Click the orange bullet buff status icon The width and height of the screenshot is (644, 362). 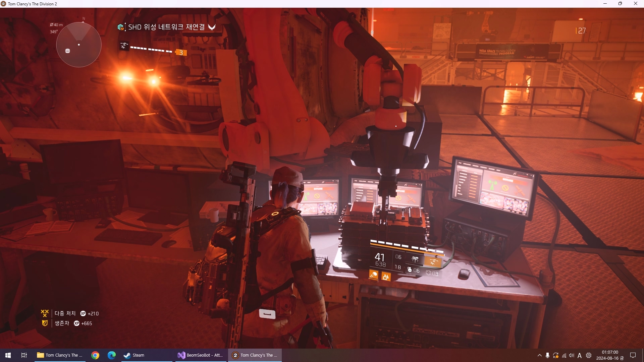373,275
